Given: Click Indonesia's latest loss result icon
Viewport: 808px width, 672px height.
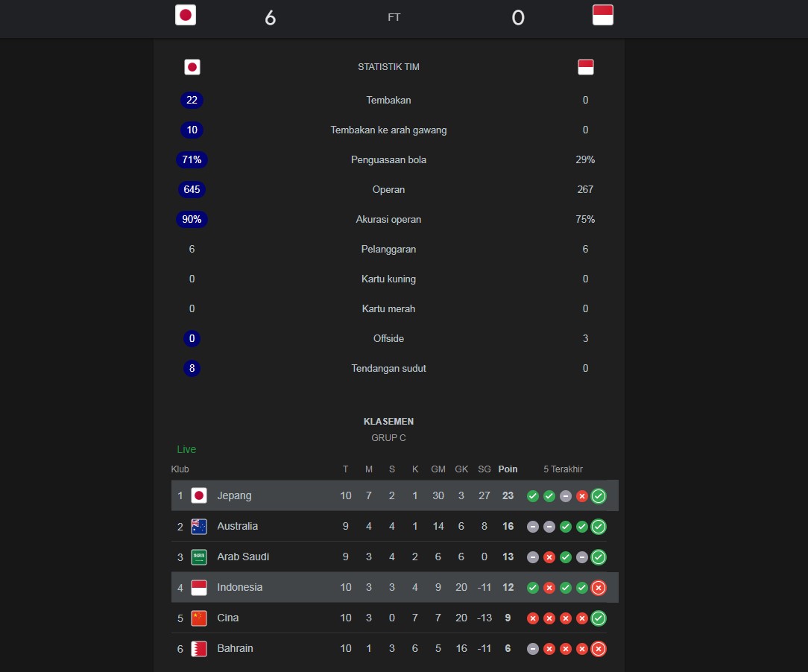Looking at the screenshot, I should pyautogui.click(x=599, y=588).
